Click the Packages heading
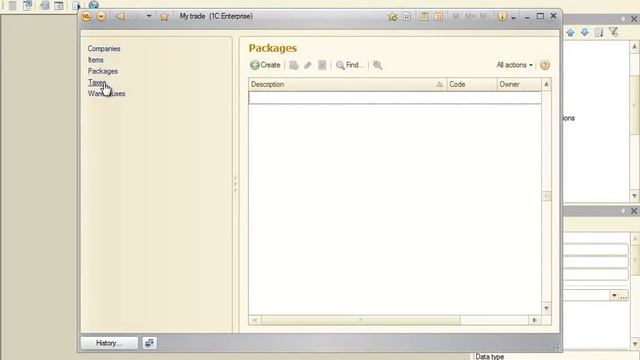 click(273, 48)
